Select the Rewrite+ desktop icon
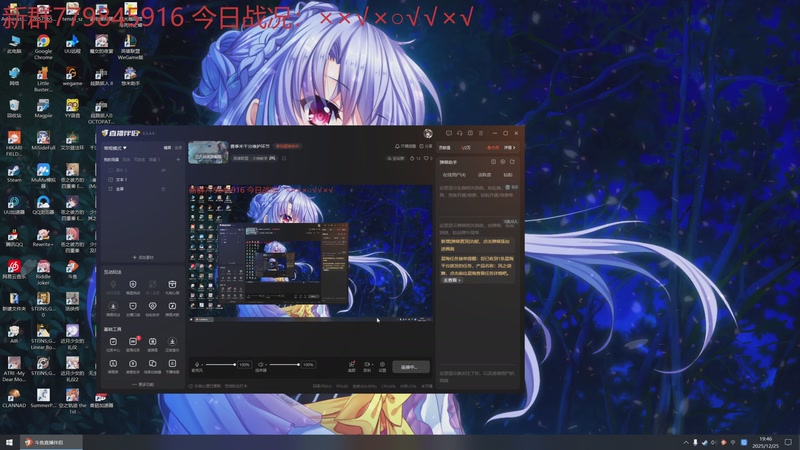Viewport: 800px width, 450px height. point(43,238)
